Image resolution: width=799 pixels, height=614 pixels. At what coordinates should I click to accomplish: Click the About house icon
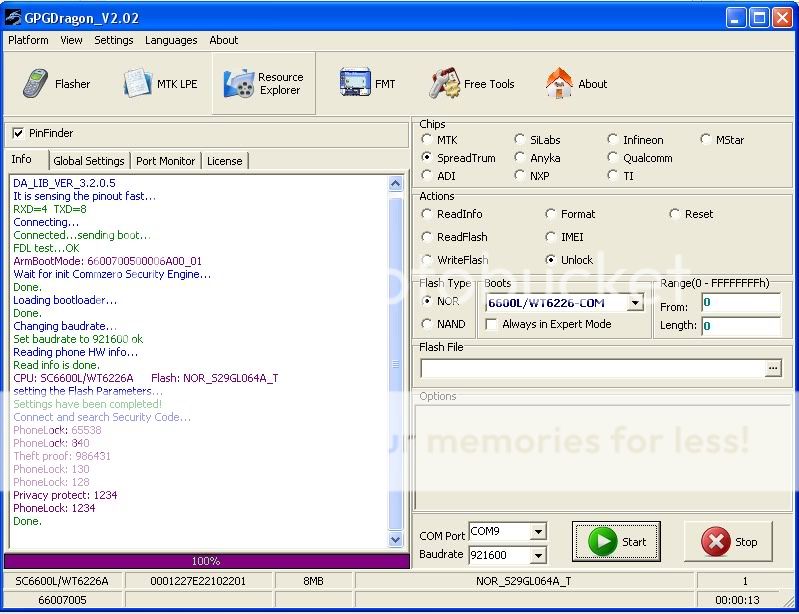click(559, 83)
